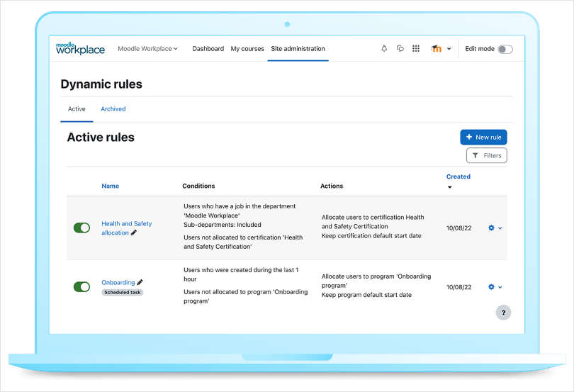Click 'Keep program default start date' text
Screen dimensions: 574x392
[366, 295]
